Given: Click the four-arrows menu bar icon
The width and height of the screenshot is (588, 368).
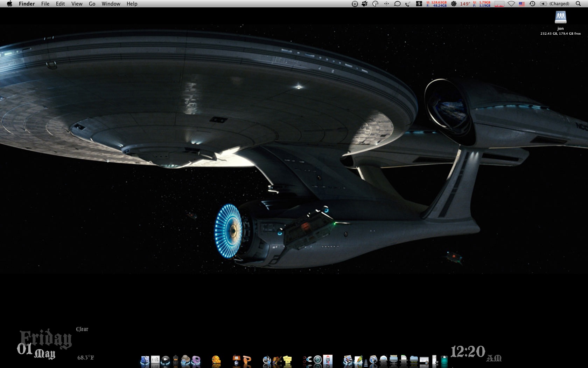Looking at the screenshot, I should click(386, 4).
